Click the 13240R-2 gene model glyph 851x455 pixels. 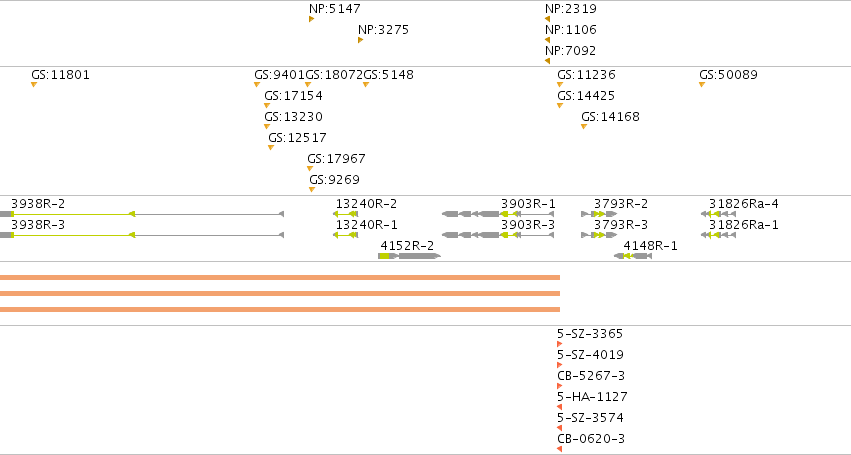click(345, 214)
